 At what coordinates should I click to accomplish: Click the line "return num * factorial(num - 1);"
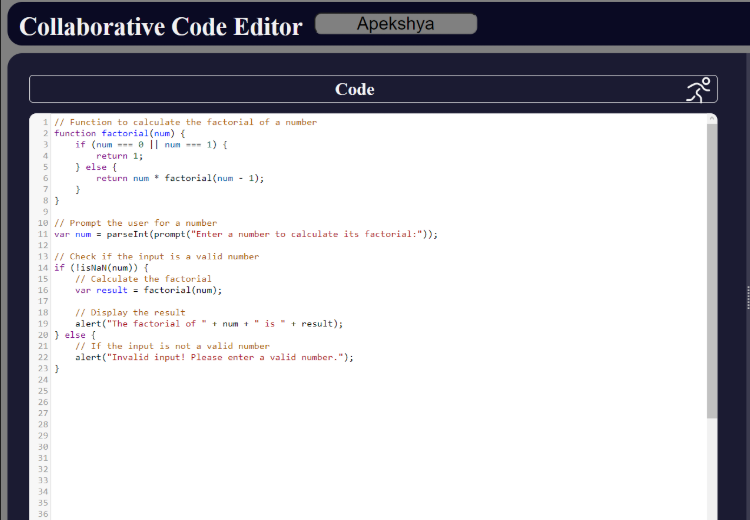[x=180, y=178]
